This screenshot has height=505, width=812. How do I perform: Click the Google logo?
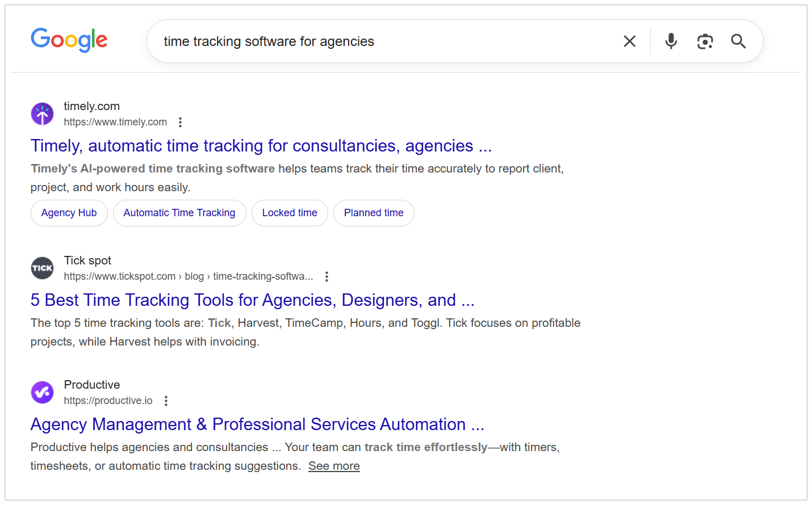click(x=69, y=40)
